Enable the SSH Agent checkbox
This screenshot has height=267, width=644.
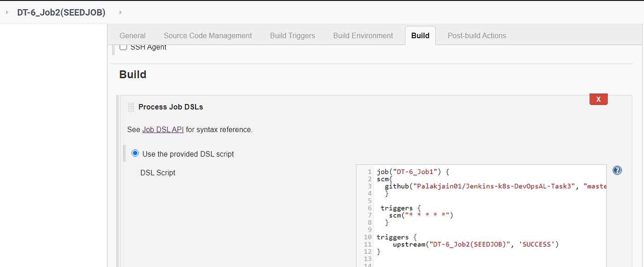click(x=123, y=46)
